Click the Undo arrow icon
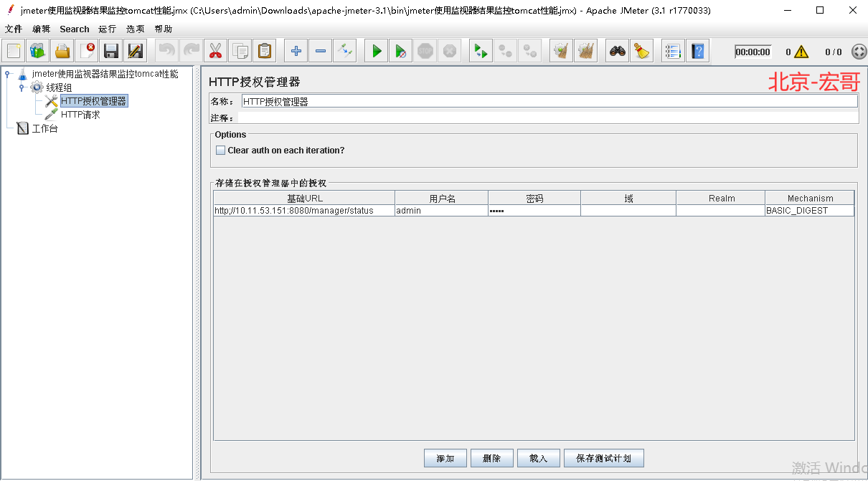Image resolution: width=868 pixels, height=481 pixels. tap(167, 51)
